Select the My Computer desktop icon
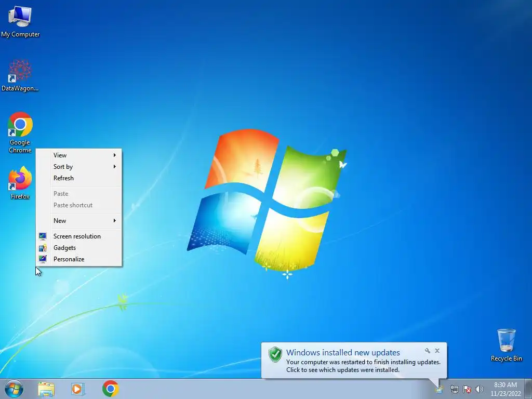Viewport: 532px width, 399px height. [x=20, y=21]
